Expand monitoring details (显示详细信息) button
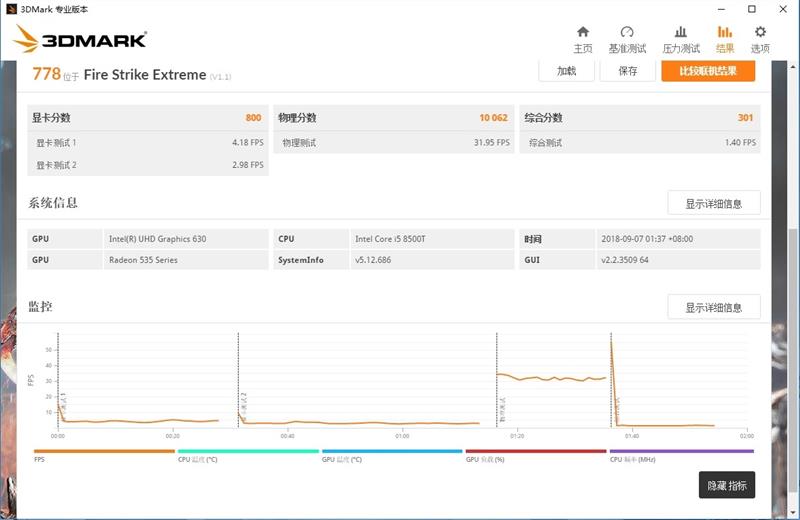This screenshot has height=520, width=800. coord(713,307)
